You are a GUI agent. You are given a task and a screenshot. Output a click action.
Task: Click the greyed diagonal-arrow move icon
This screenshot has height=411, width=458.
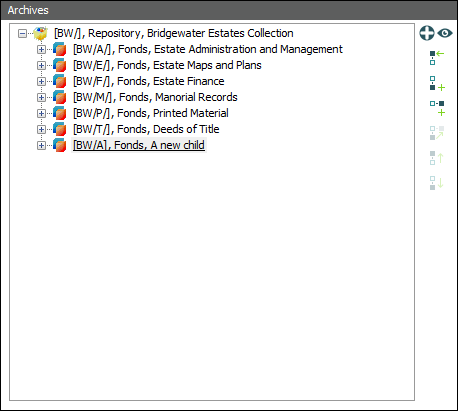pyautogui.click(x=437, y=133)
